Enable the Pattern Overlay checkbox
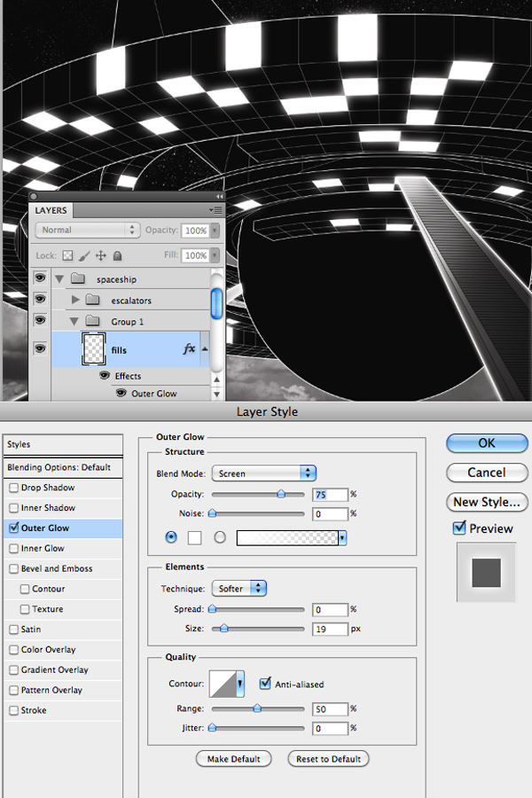 click(14, 691)
